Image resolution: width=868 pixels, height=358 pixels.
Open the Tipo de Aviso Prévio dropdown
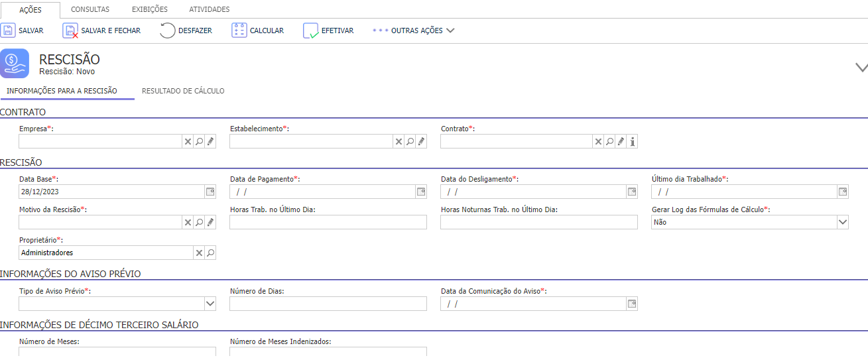[x=210, y=304]
